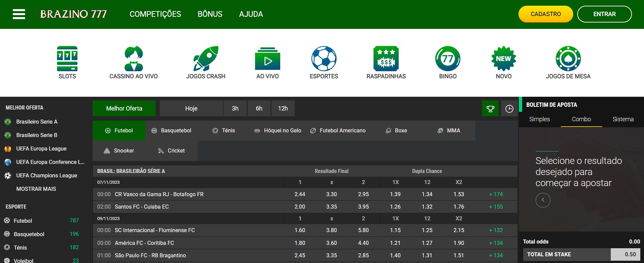
Task: Click Competições in top menu
Action: point(155,14)
